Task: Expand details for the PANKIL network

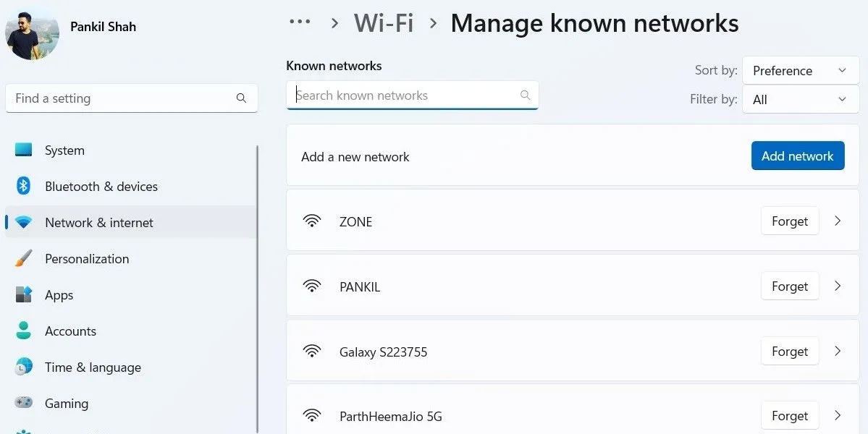Action: tap(838, 286)
